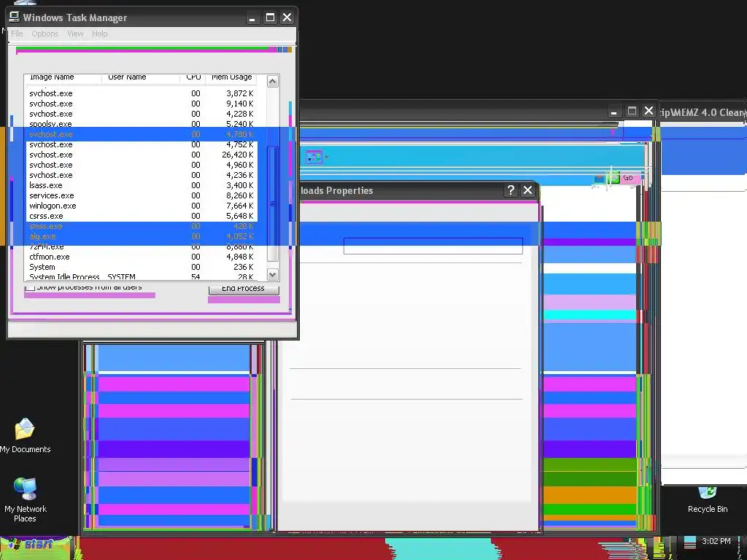Open the Recycle Bin desktop icon
The width and height of the screenshot is (747, 560).
[708, 499]
